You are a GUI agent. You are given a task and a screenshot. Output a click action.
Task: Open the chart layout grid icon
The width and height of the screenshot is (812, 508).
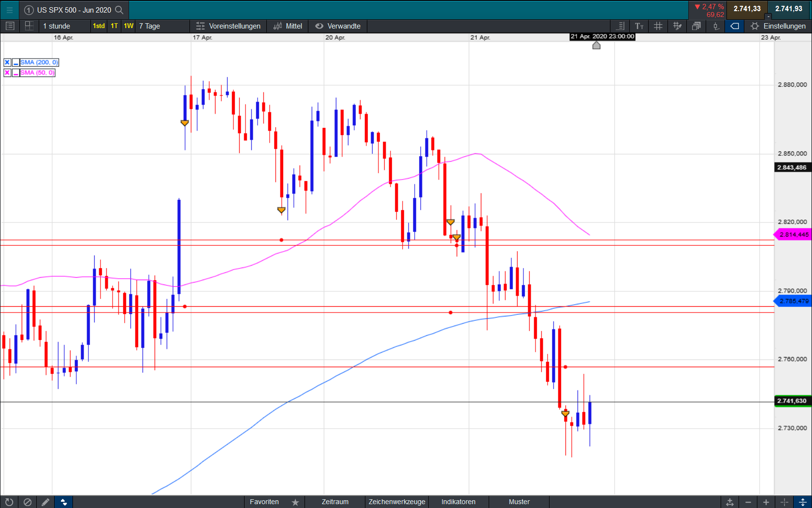[29, 26]
